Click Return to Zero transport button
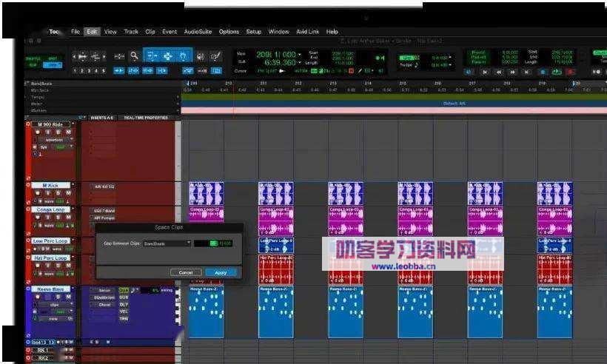607x364 pixels. [x=484, y=72]
